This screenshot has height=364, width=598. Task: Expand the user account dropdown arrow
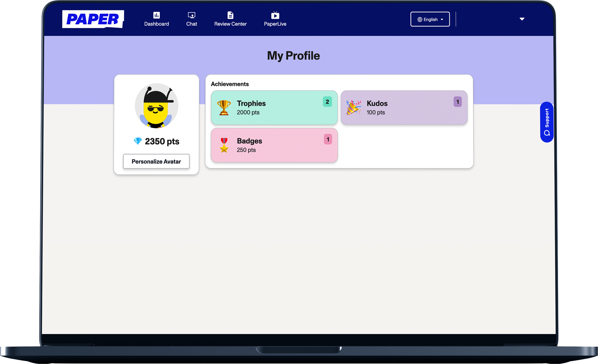[522, 19]
